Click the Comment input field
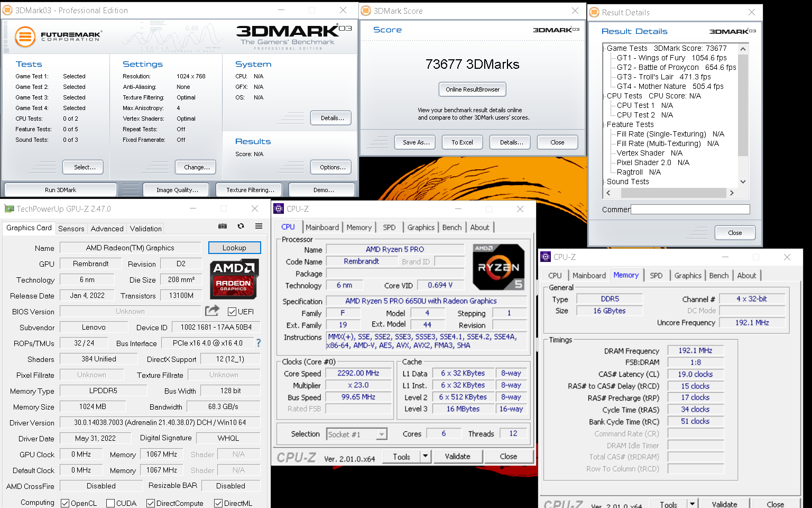Image resolution: width=812 pixels, height=508 pixels. (690, 210)
